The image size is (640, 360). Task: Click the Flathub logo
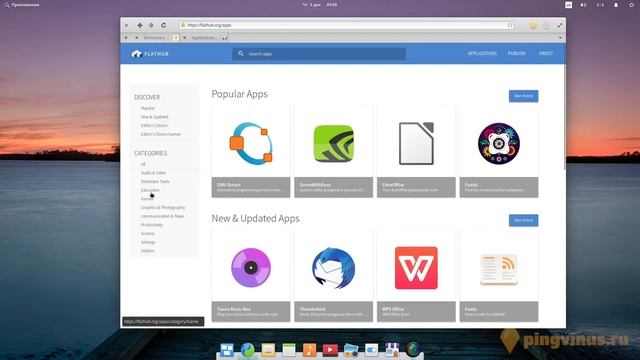(150, 53)
